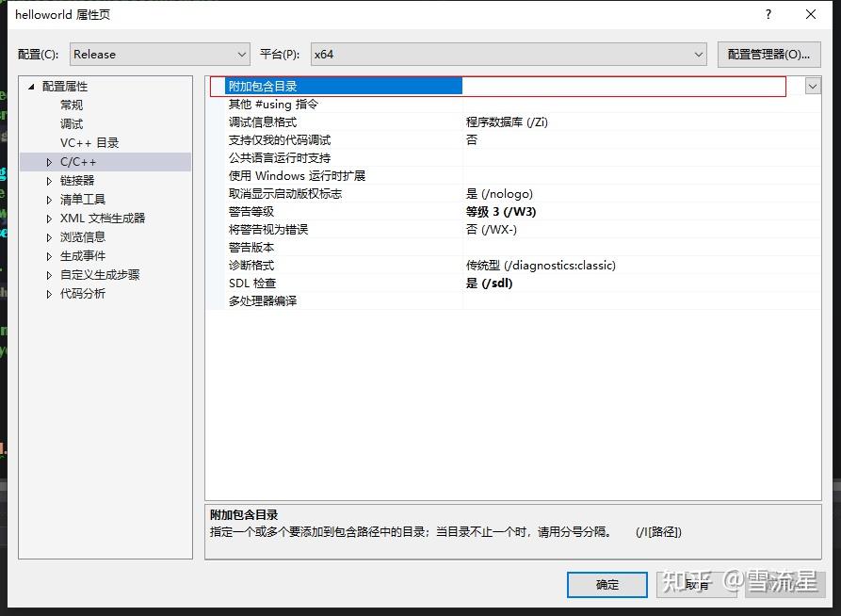The height and width of the screenshot is (616, 841).
Task: Select the 链接器 tree item label
Action: pyautogui.click(x=77, y=181)
